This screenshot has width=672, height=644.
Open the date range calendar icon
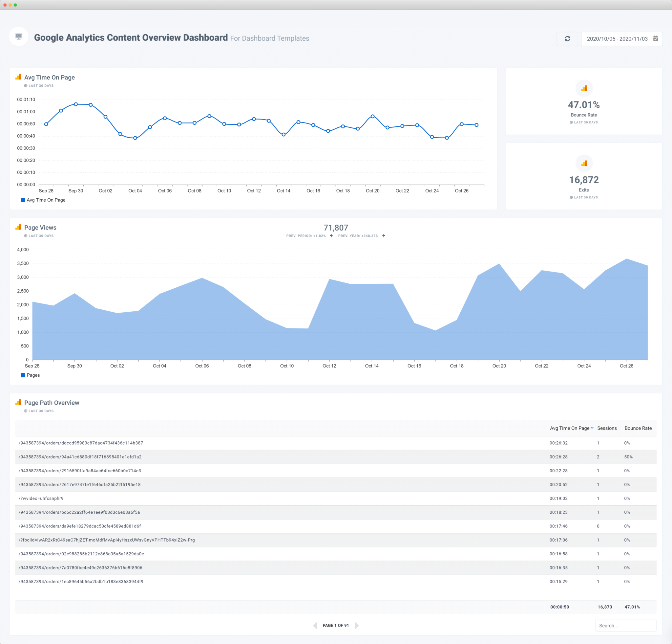point(655,38)
